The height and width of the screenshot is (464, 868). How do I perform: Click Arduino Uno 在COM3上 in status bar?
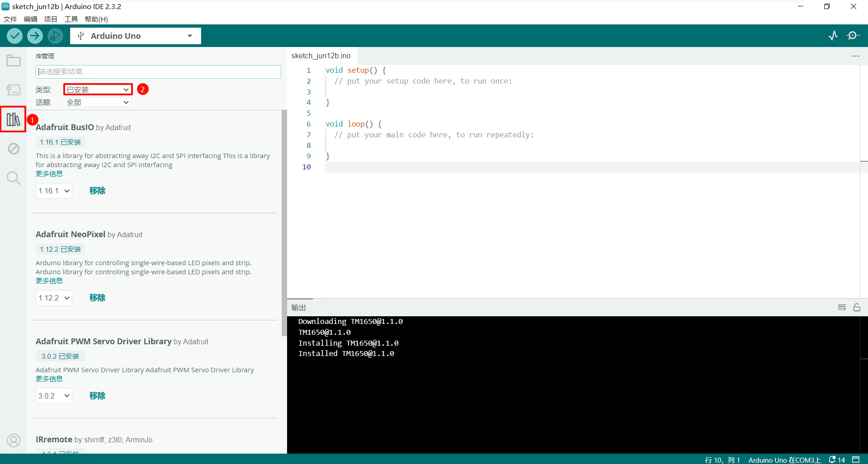tap(784, 459)
